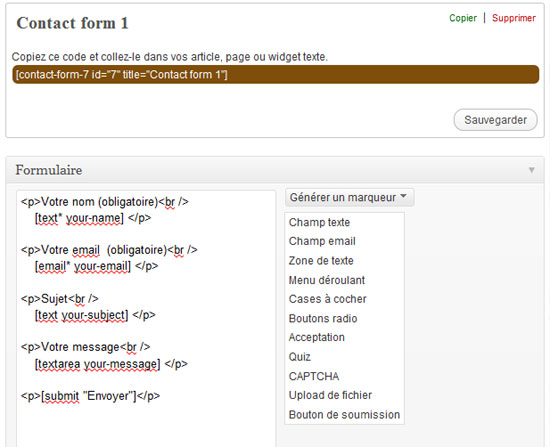Select Zone de texte tag option
The image size is (550, 447).
point(321,260)
